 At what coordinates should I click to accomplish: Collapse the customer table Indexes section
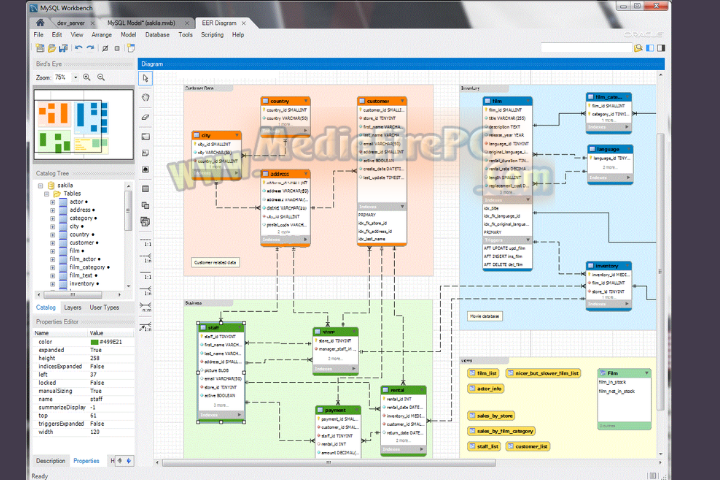coord(402,207)
